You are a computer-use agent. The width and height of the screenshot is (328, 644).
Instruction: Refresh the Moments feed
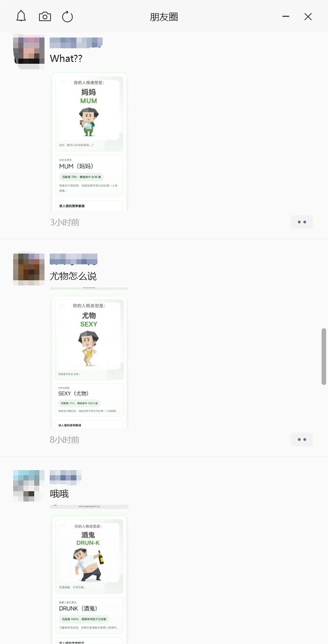point(67,17)
